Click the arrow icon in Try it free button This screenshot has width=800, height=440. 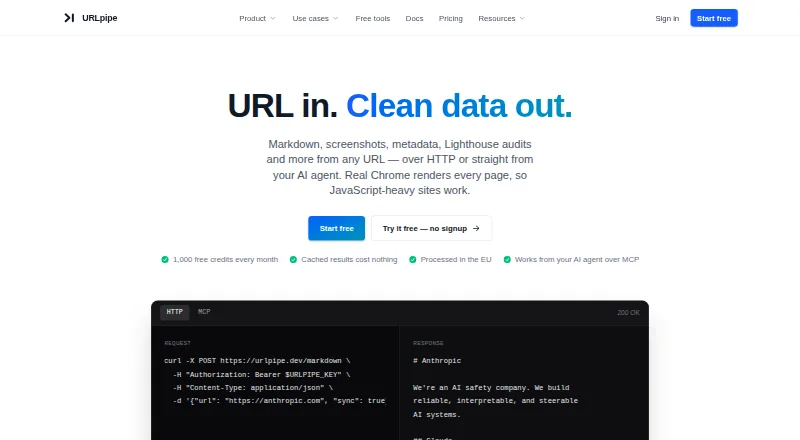click(476, 228)
